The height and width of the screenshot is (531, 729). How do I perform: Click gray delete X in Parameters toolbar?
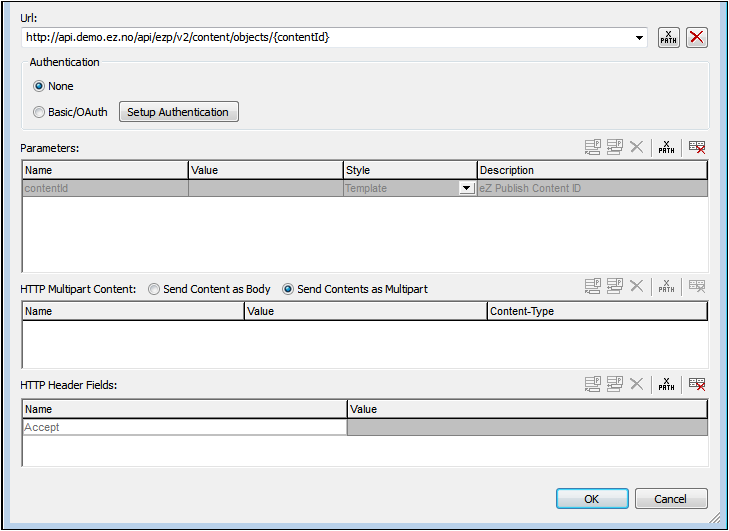click(636, 147)
